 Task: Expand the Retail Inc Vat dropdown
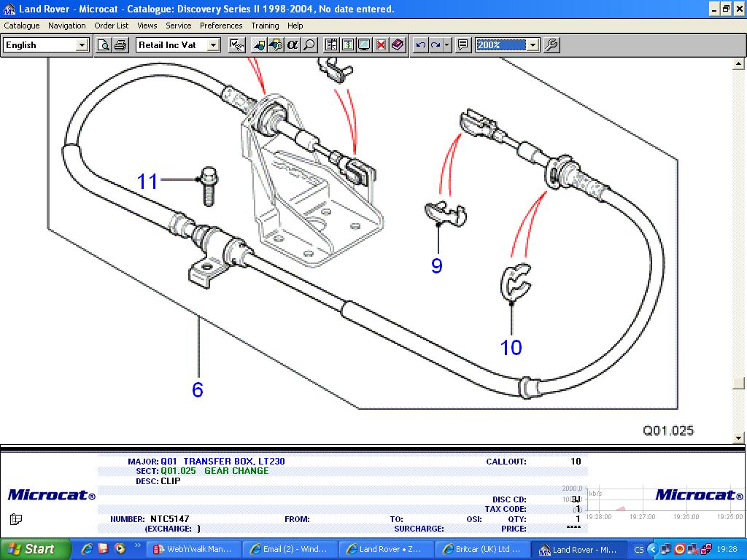tap(213, 45)
